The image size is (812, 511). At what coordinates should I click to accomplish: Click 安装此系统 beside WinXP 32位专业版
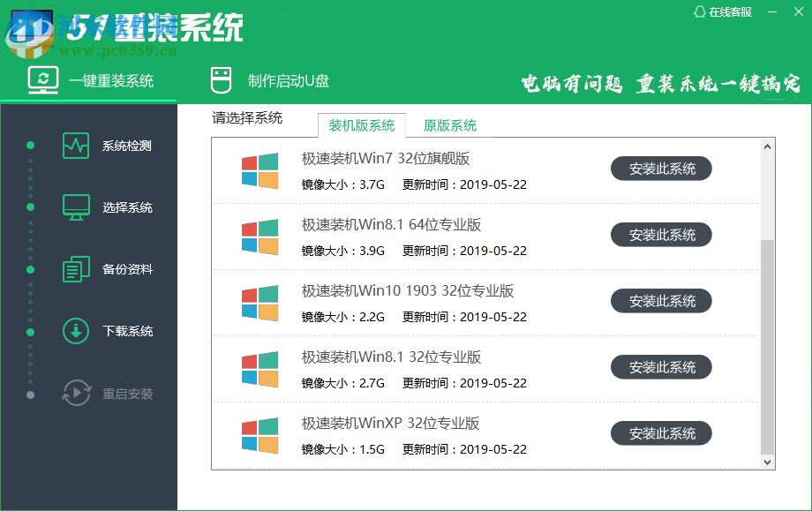(x=661, y=433)
